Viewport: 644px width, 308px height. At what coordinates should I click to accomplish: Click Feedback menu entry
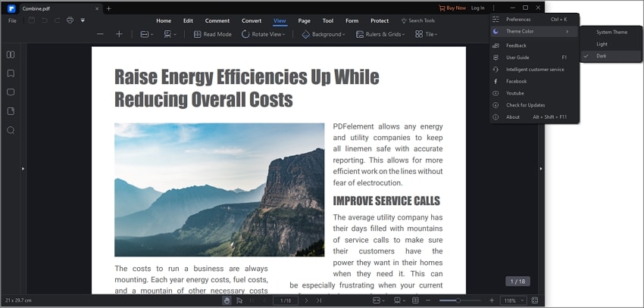(534, 45)
